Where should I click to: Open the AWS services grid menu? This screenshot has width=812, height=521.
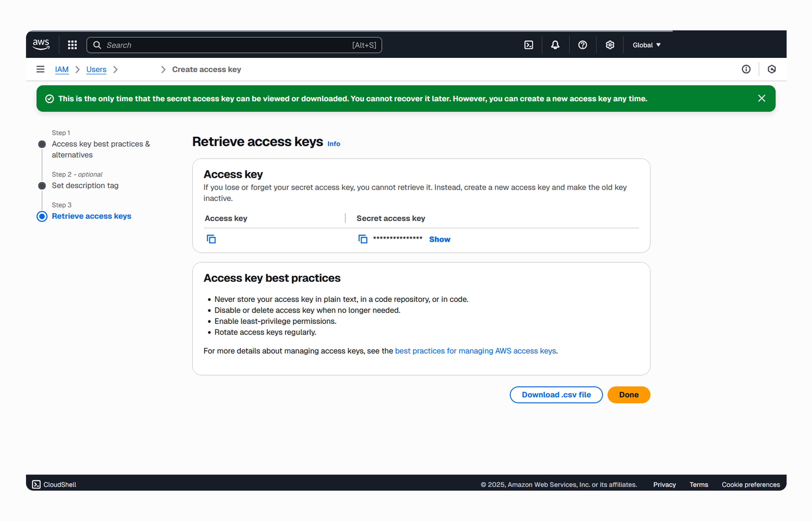pyautogui.click(x=72, y=45)
